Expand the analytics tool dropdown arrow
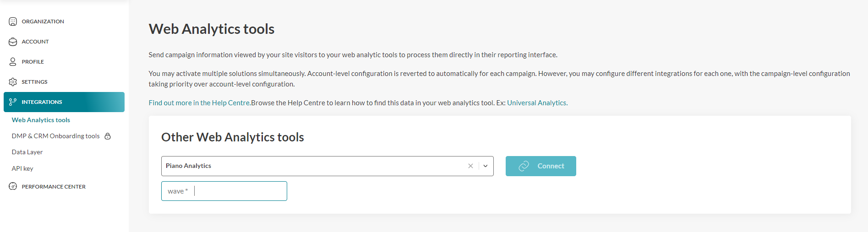 [486, 166]
